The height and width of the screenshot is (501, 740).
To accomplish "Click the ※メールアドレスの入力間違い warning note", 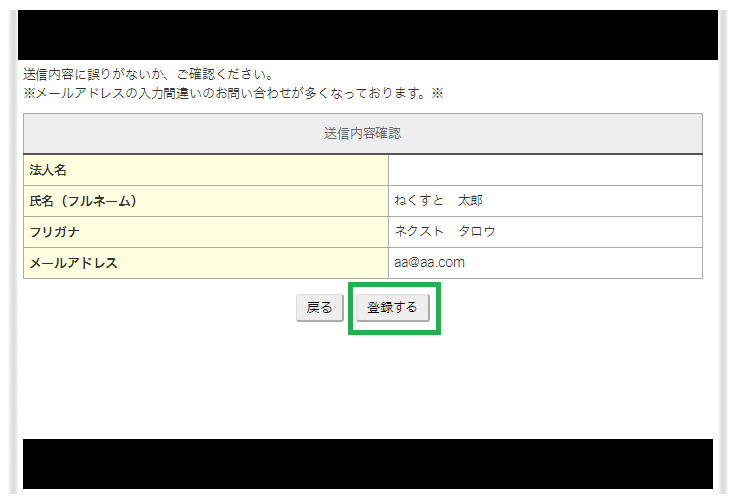I will (x=232, y=94).
